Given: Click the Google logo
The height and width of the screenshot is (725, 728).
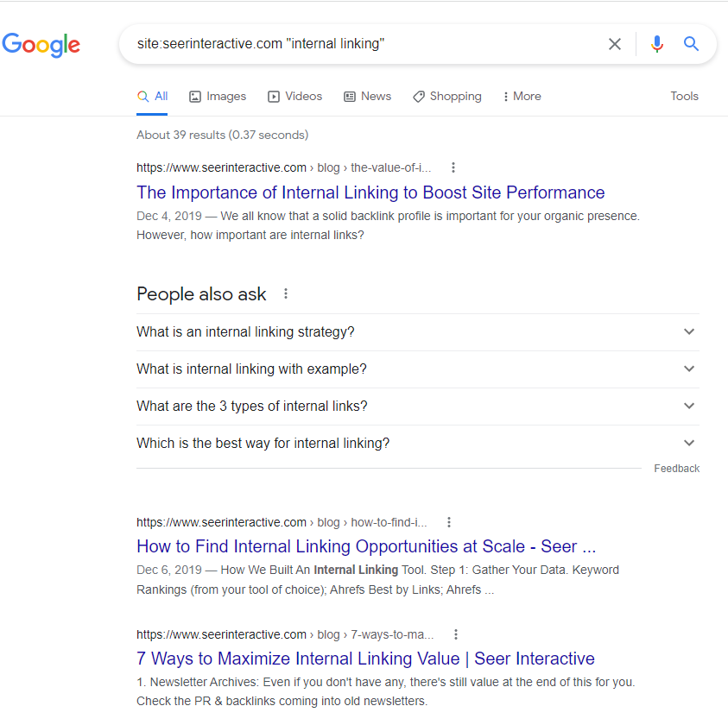Looking at the screenshot, I should (41, 45).
